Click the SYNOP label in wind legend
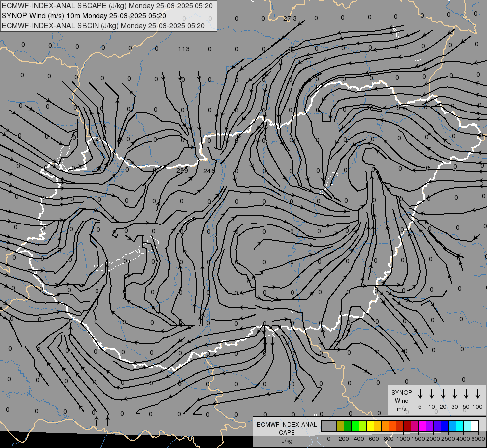 401,392
